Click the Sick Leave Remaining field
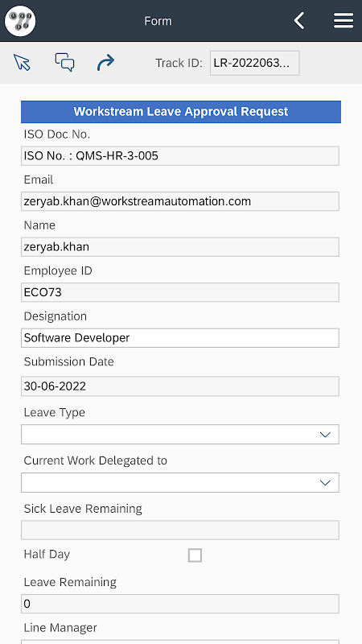Viewport: 362px width, 644px height. point(180,530)
